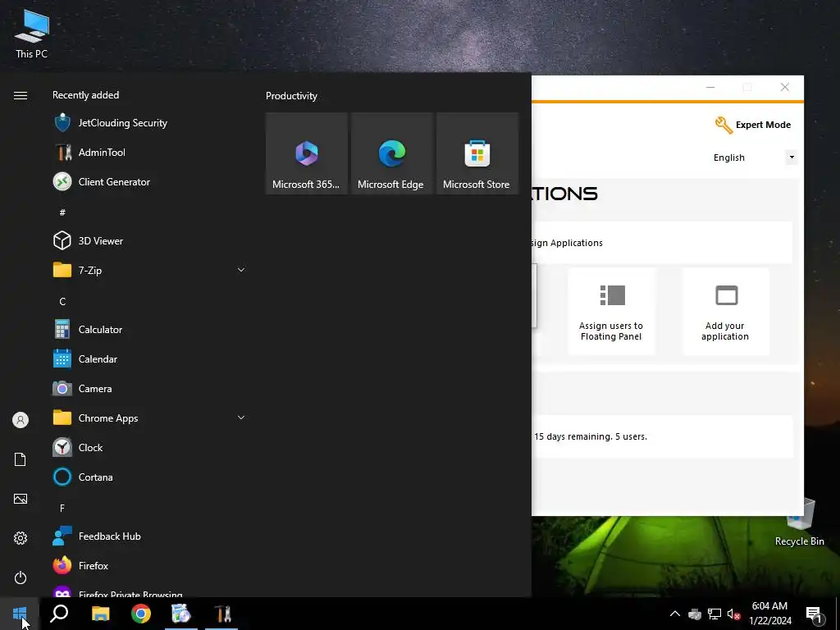Viewport: 840px width, 630px height.
Task: Click the Productivity group title
Action: [291, 96]
